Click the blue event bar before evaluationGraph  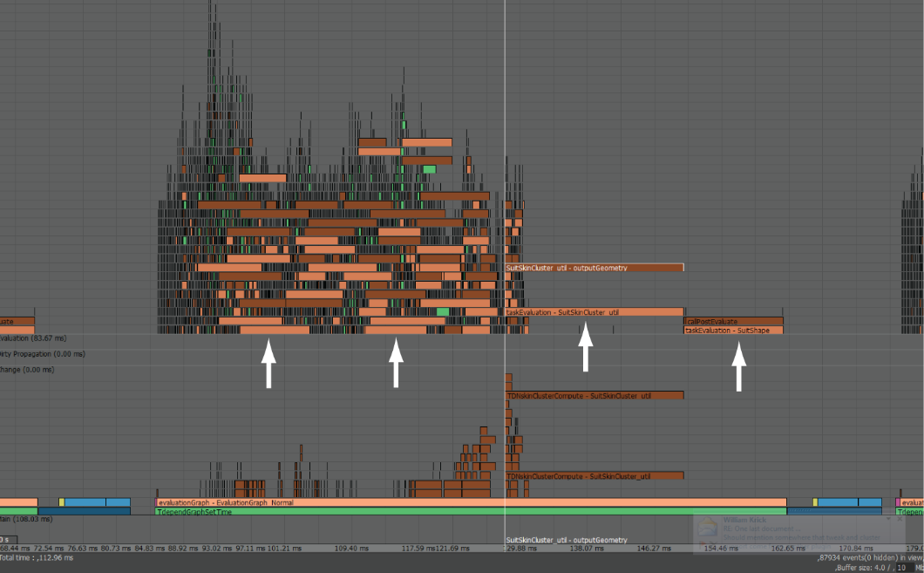point(98,502)
